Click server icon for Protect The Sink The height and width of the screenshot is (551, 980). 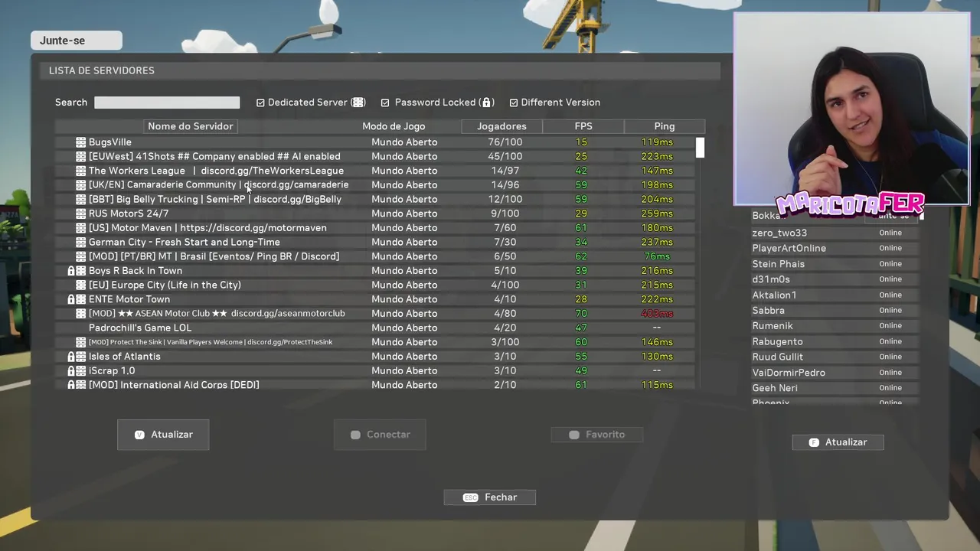80,342
